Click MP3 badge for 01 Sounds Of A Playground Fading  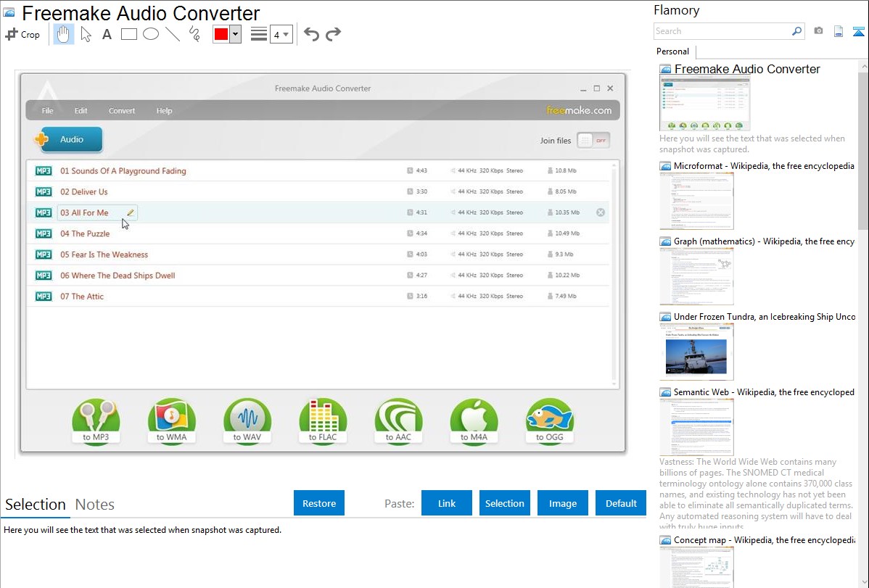click(x=44, y=170)
